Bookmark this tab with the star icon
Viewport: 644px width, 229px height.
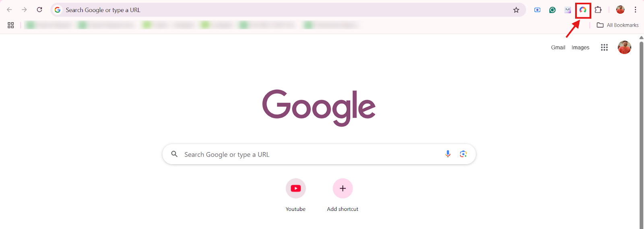[516, 10]
